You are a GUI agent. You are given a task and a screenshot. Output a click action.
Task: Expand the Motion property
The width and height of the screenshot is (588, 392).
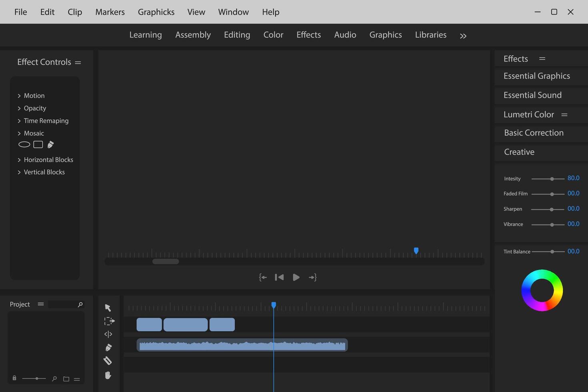coord(19,96)
